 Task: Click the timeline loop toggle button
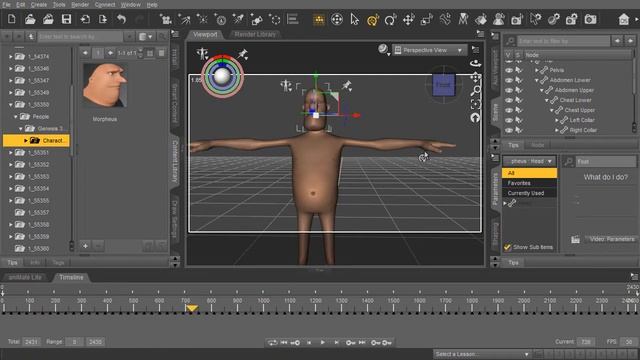(x=272, y=342)
